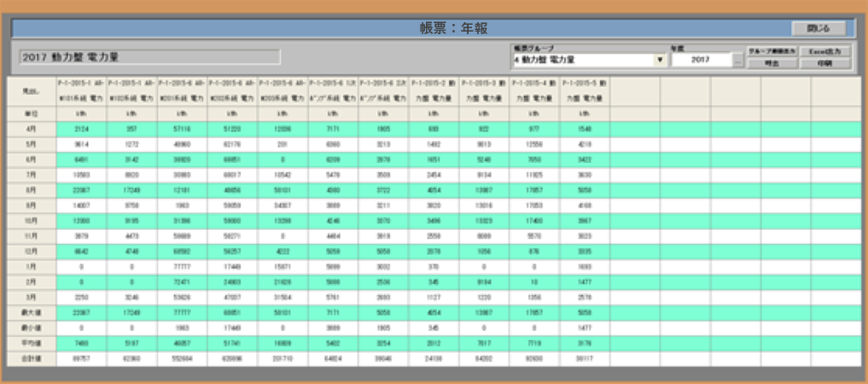
Task: Click cell 3246 in the 3月 row
Action: (131, 298)
